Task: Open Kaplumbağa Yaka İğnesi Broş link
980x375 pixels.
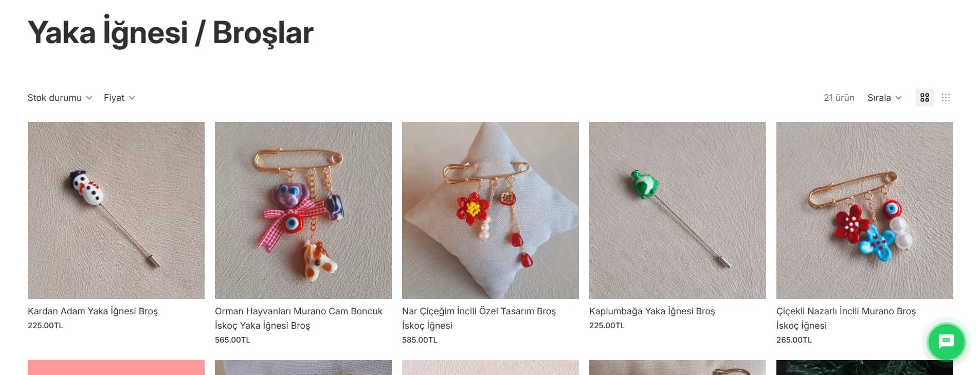Action: tap(652, 311)
